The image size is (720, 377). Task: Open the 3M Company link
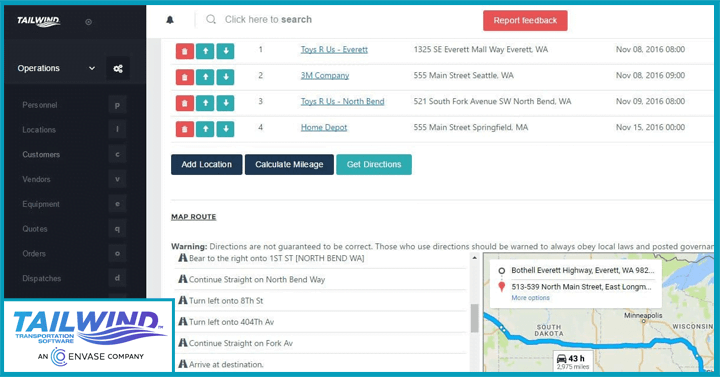click(x=325, y=75)
